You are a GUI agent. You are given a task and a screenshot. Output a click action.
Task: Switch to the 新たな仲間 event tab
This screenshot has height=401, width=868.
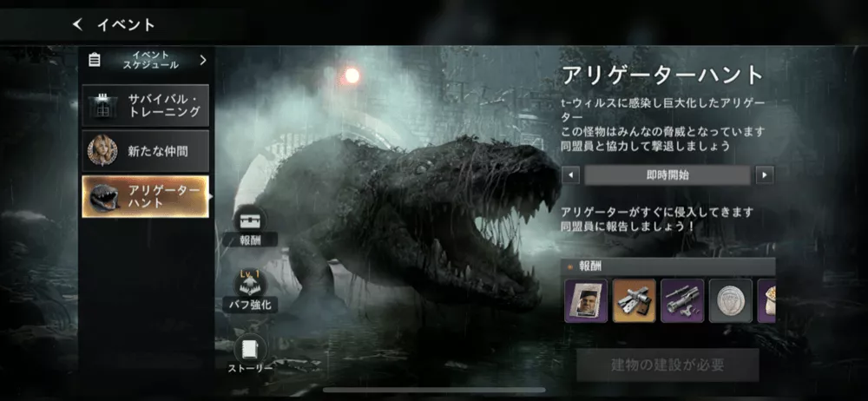(146, 151)
